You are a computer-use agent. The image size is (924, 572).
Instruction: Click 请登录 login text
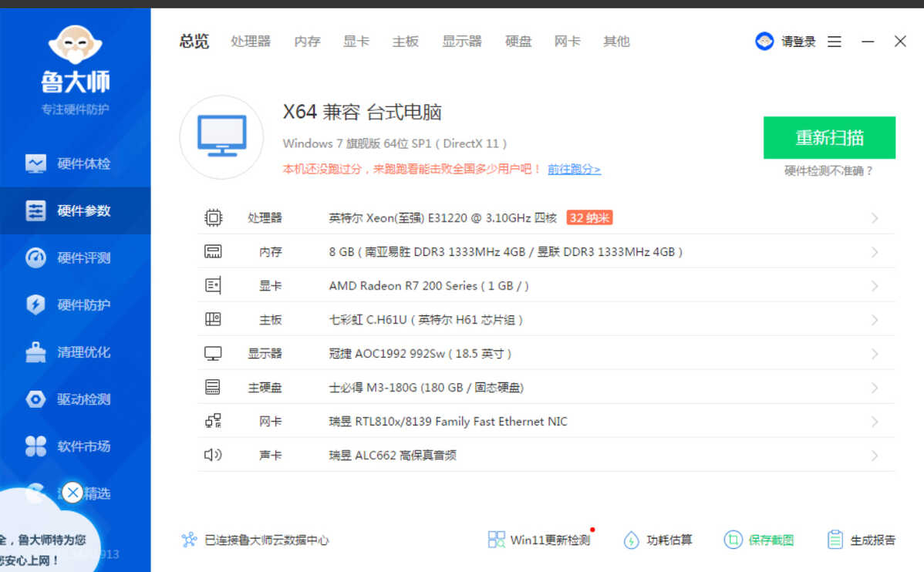(798, 41)
